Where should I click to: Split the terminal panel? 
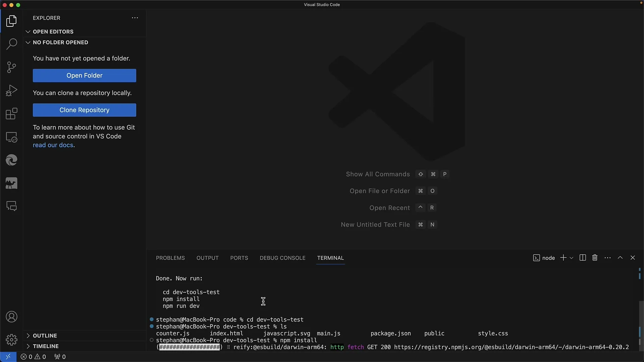(583, 258)
